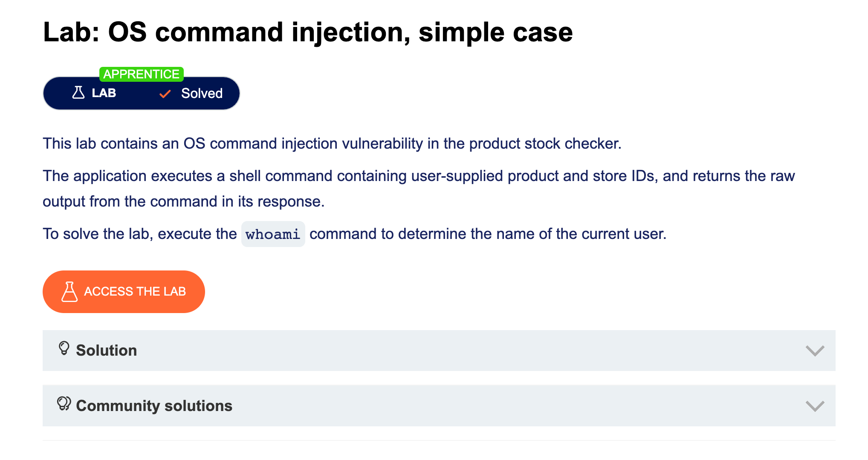Image resolution: width=868 pixels, height=460 pixels.
Task: Click the text 'To solve the lab, execute the'
Action: click(139, 234)
